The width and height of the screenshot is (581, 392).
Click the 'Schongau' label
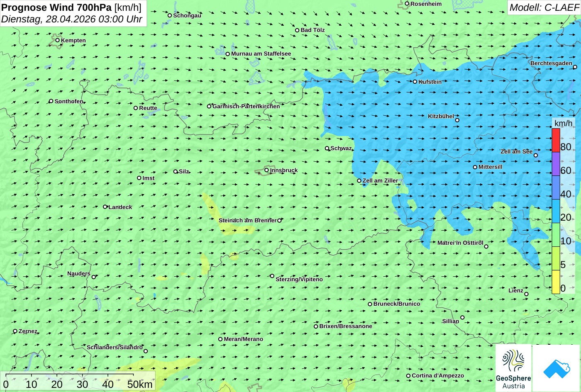pos(187,15)
